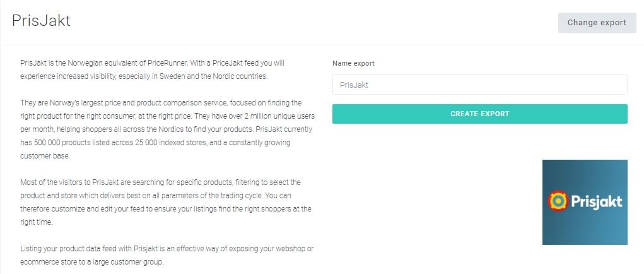Click the Name export label
The image size is (644, 274).
(x=353, y=63)
